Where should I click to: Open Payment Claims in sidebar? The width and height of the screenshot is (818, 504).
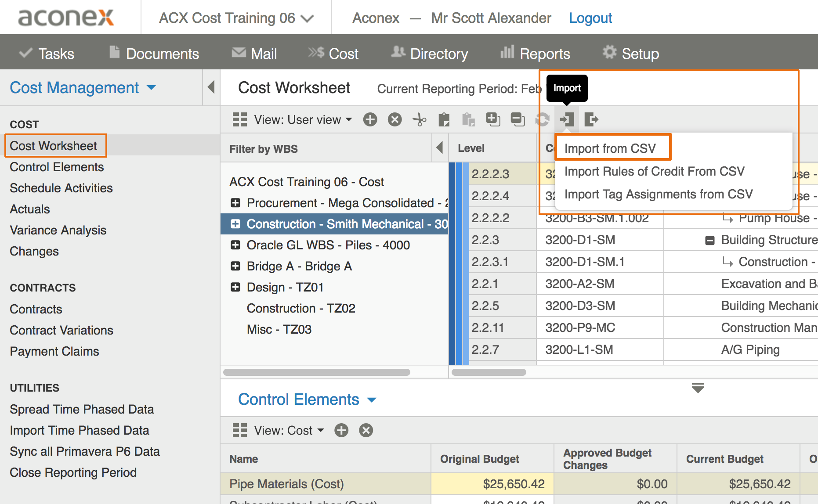click(54, 351)
